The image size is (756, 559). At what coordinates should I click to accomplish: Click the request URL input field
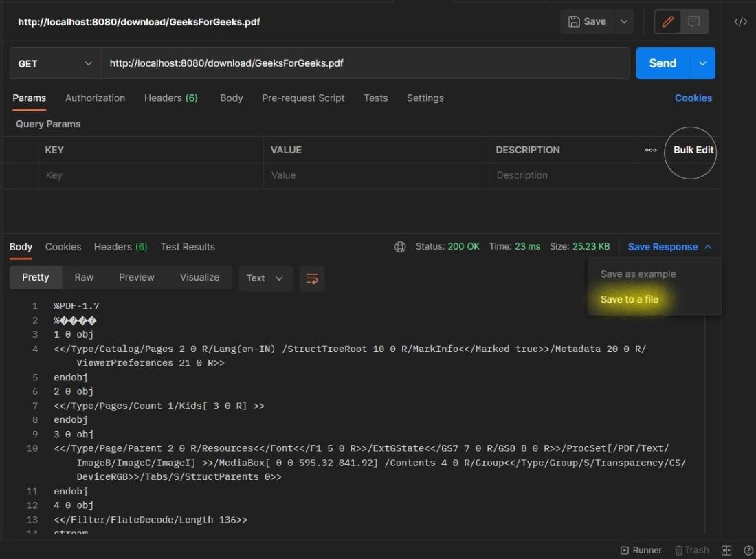pyautogui.click(x=365, y=63)
